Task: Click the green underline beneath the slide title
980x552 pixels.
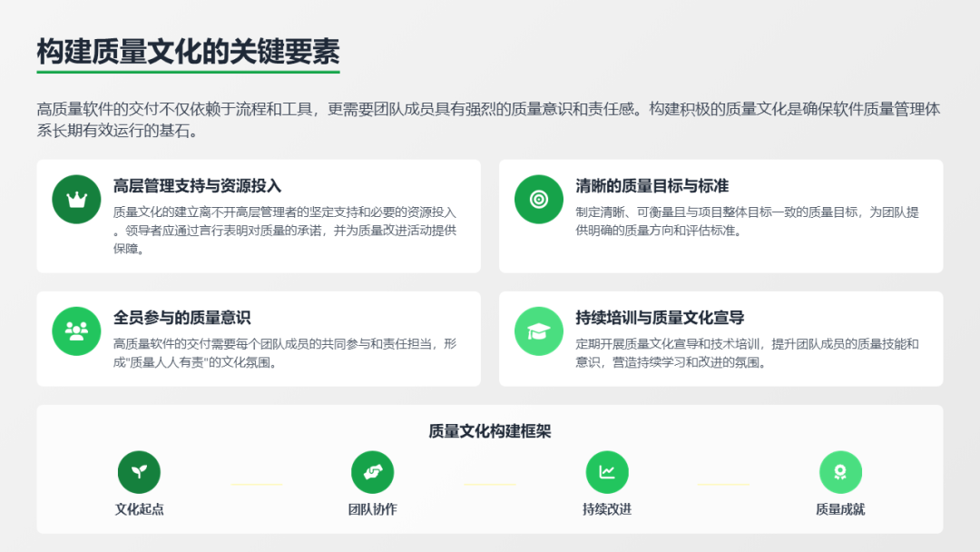Action: [x=188, y=72]
